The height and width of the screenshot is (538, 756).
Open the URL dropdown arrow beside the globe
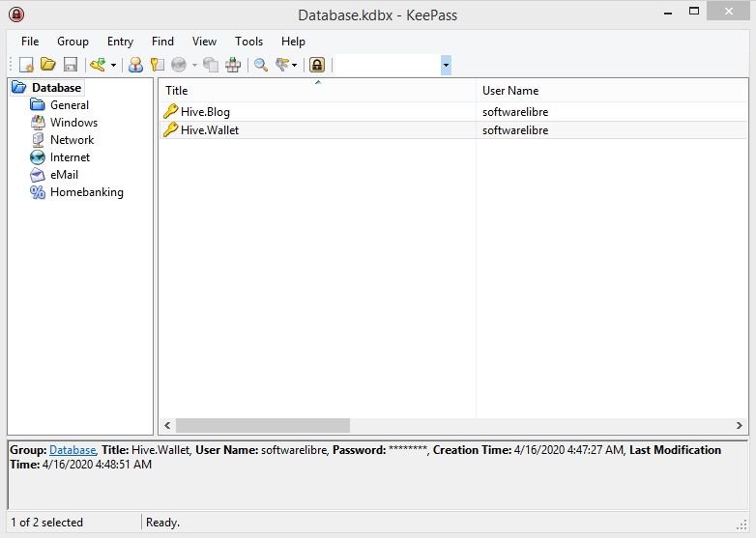[x=194, y=65]
